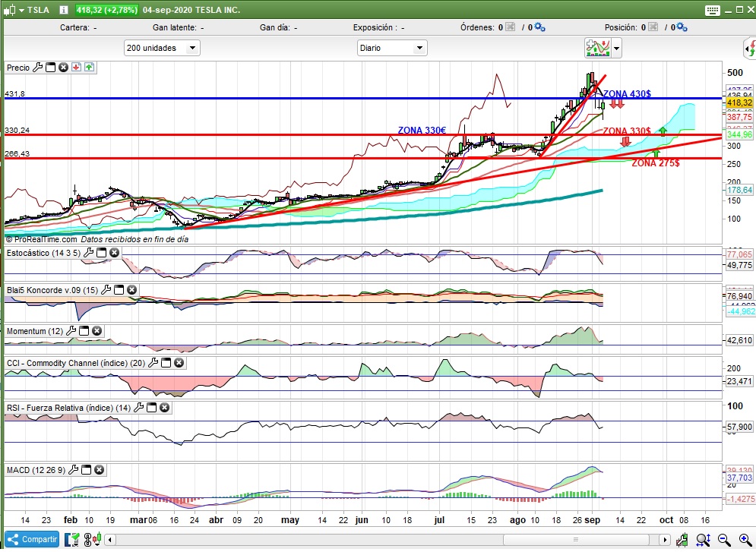Click the window icon of the MACD panel

tap(87, 470)
